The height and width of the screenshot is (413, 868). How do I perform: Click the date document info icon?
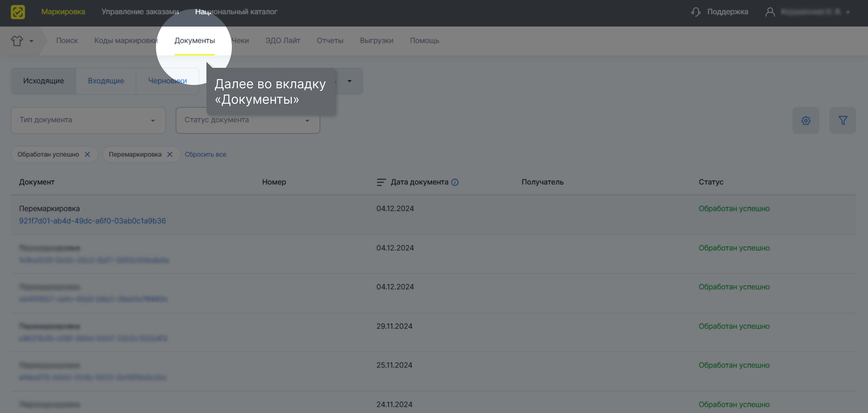point(454,182)
